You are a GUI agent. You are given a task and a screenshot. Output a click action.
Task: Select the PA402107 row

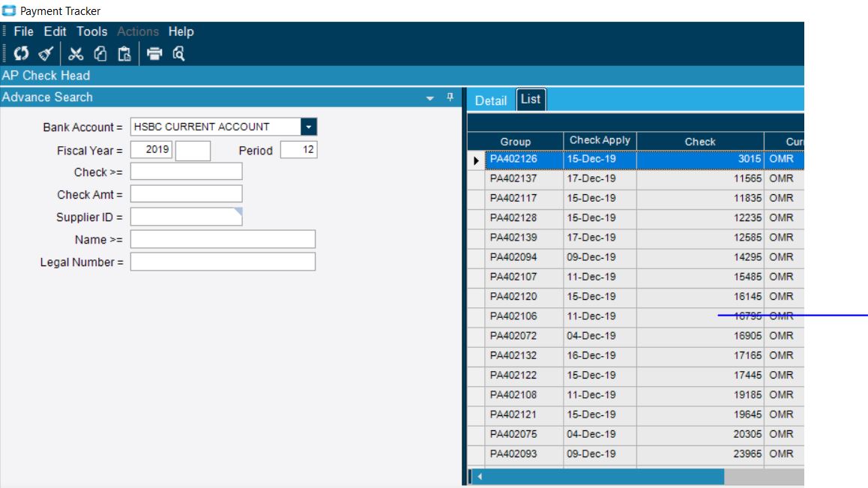[636, 277]
